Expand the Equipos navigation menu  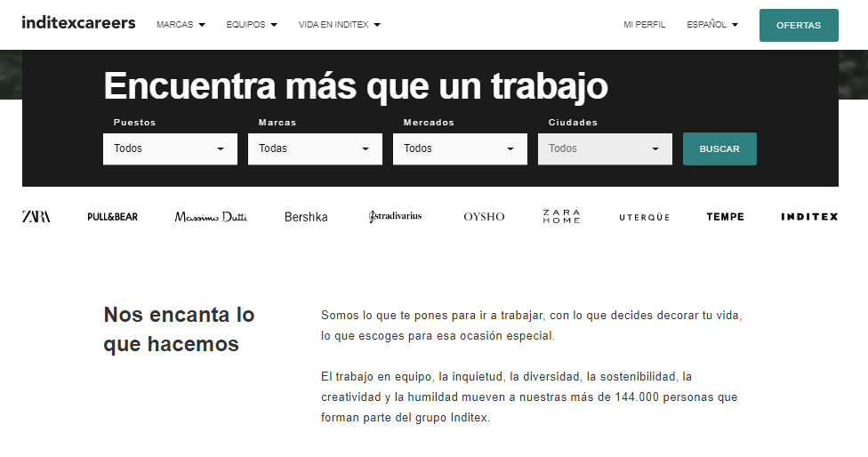(x=252, y=25)
